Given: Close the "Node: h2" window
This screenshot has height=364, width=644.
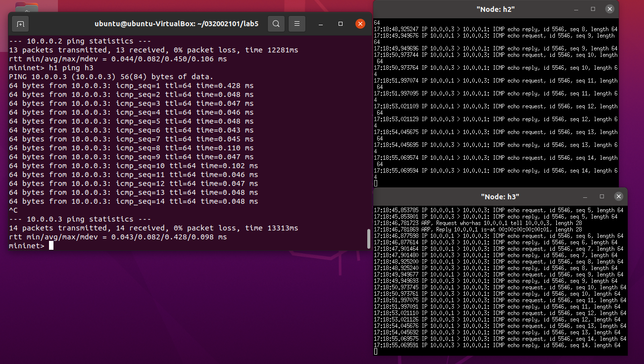Looking at the screenshot, I should 610,9.
